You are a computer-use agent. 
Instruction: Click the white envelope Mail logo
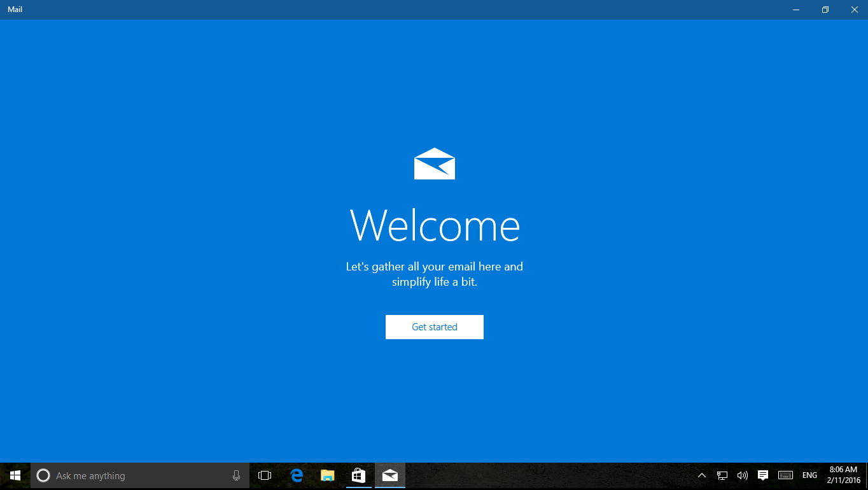[435, 164]
